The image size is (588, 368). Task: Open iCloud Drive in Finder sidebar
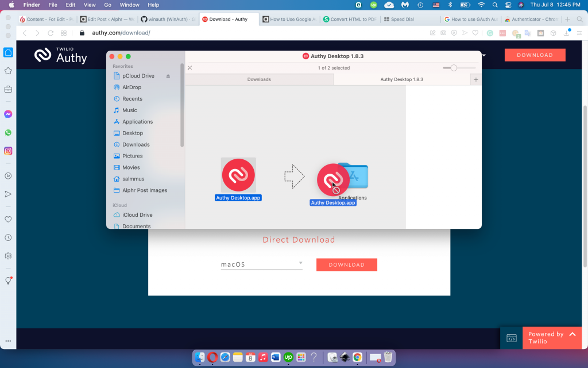pyautogui.click(x=137, y=215)
